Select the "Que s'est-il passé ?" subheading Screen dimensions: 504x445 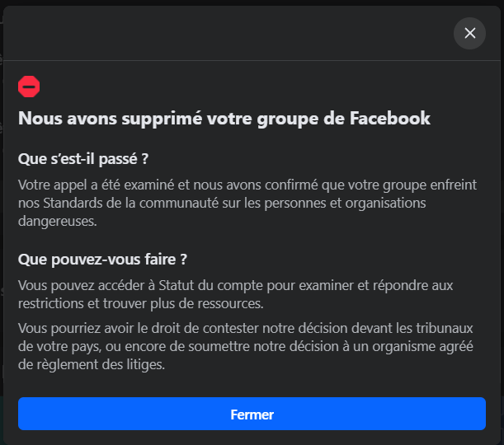pyautogui.click(x=83, y=158)
